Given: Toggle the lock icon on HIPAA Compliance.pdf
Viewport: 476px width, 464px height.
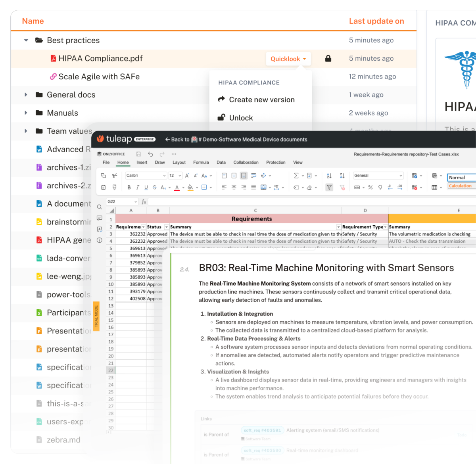Looking at the screenshot, I should [328, 59].
